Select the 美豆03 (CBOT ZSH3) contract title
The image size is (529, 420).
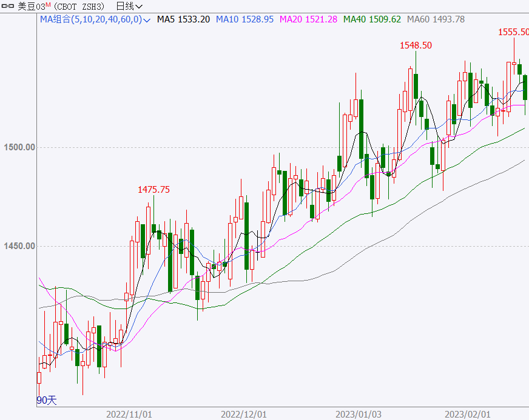tap(61, 6)
